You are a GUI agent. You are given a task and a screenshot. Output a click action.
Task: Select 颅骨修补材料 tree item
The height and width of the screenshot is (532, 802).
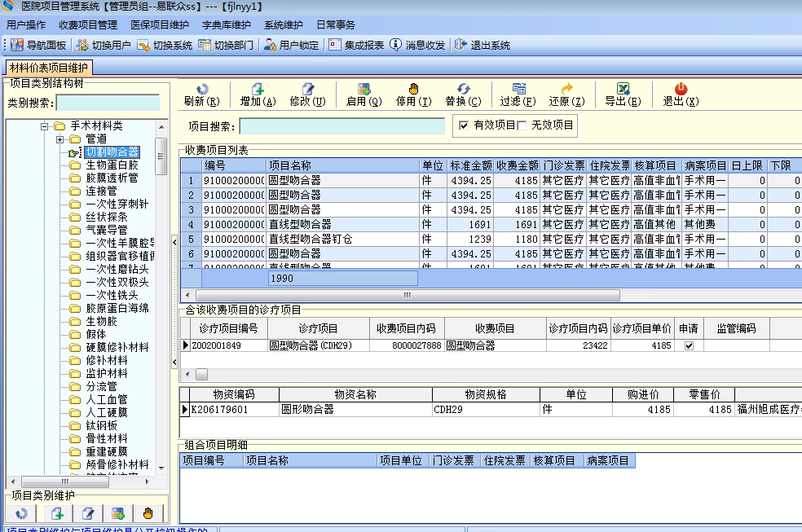pyautogui.click(x=117, y=464)
